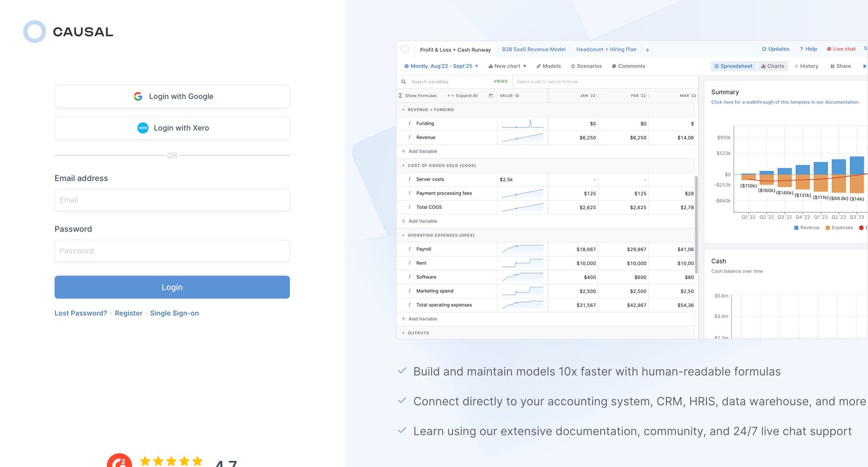The height and width of the screenshot is (467, 868).
Task: Click the search magnifier icon beside Search variables
Action: click(404, 81)
